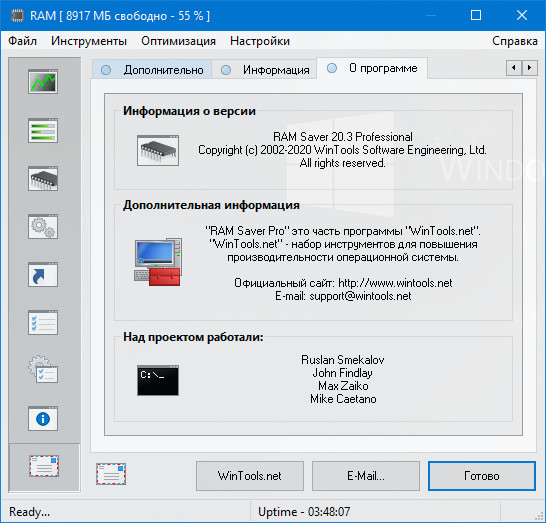This screenshot has width=546, height=523.
Task: Close the RAM window
Action: point(522,15)
